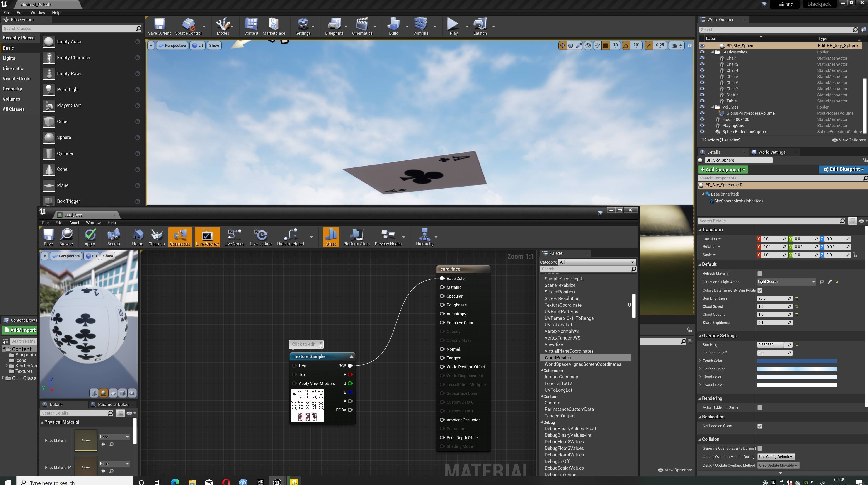
Task: Uncheck Colors Determined By Sun Position
Action: (x=759, y=290)
